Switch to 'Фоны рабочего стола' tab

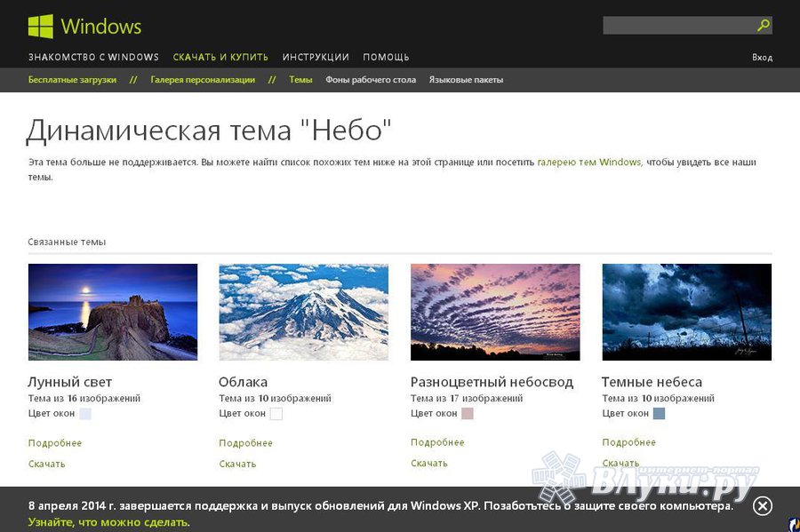371,80
